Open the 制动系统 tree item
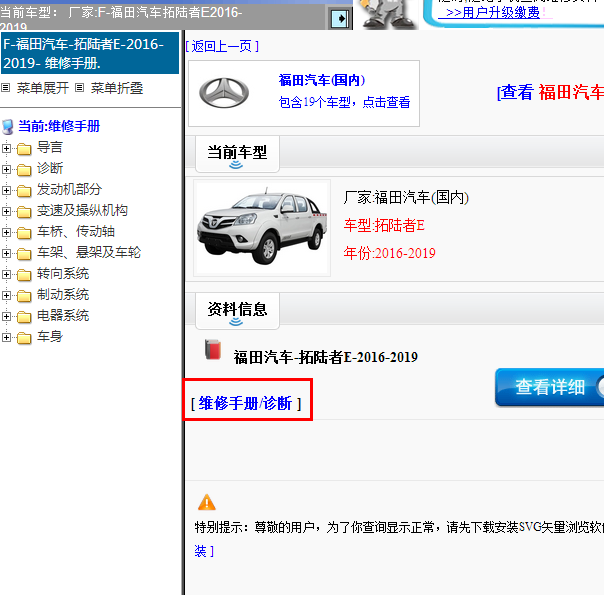The width and height of the screenshot is (604, 595). coord(63,295)
